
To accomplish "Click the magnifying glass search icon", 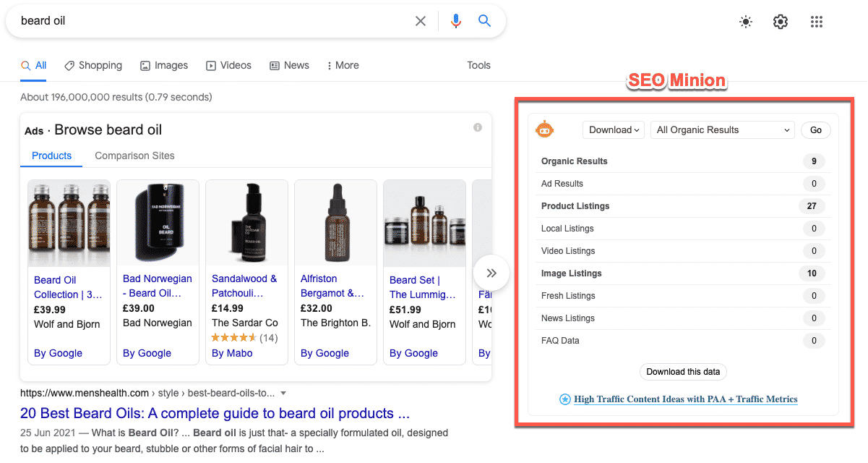I will pyautogui.click(x=485, y=21).
